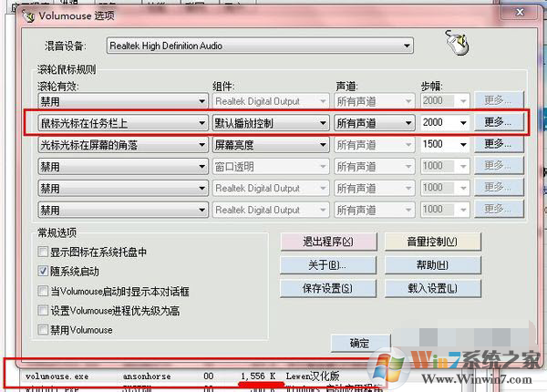Close the Volumouse 选项 dialog
547x392 pixels.
pyautogui.click(x=520, y=13)
